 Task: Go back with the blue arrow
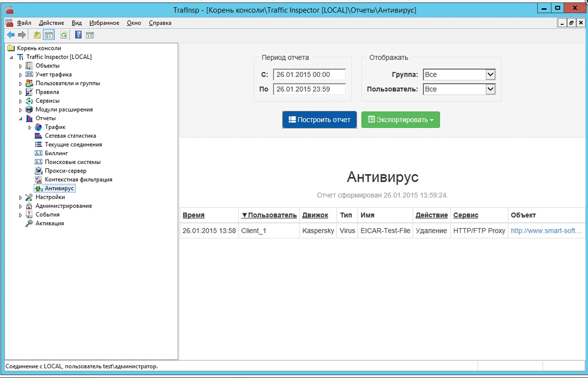pyautogui.click(x=11, y=35)
